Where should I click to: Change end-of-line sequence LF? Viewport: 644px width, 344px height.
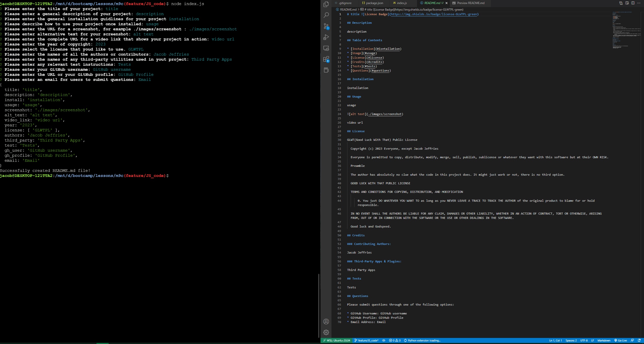(592, 340)
